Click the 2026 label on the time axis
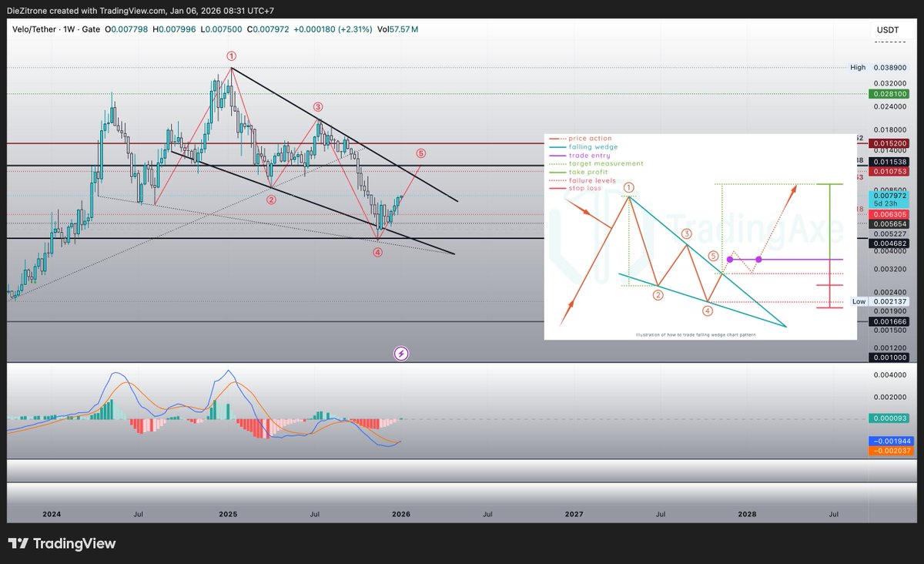 (401, 513)
